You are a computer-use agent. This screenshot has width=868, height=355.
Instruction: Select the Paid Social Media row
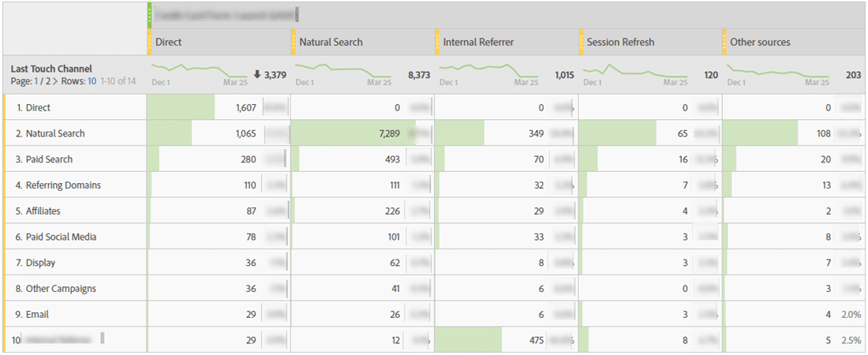click(x=61, y=237)
